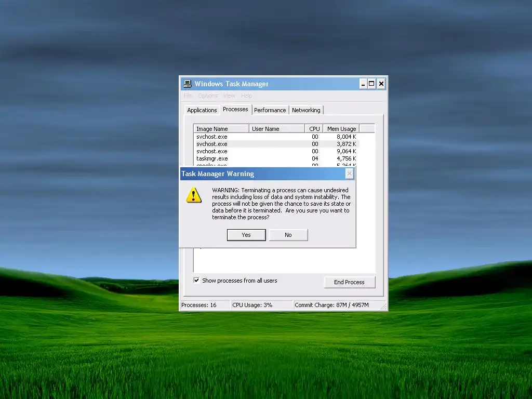
Task: Open the Options menu
Action: (x=208, y=96)
